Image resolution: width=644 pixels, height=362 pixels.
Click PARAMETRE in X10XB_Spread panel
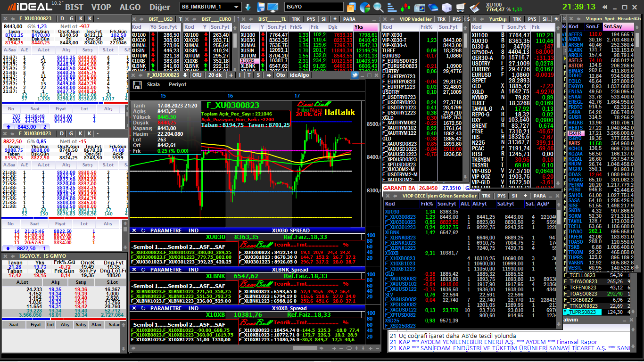click(x=166, y=308)
